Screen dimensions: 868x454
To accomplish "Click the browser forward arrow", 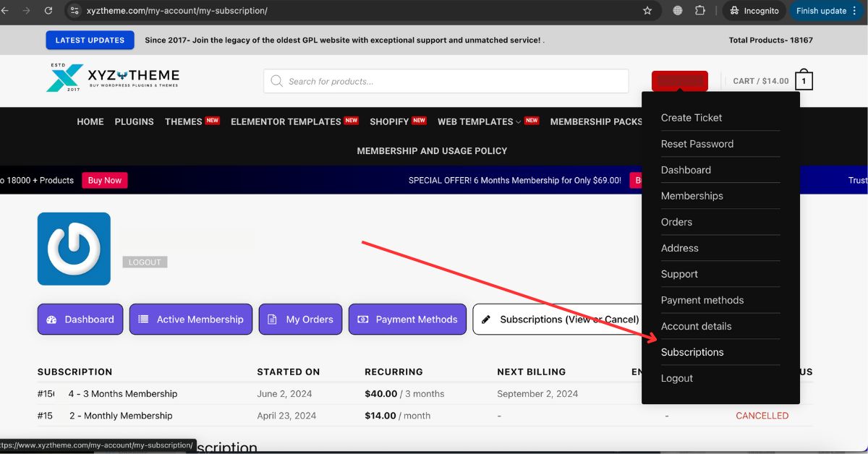I will coord(27,11).
